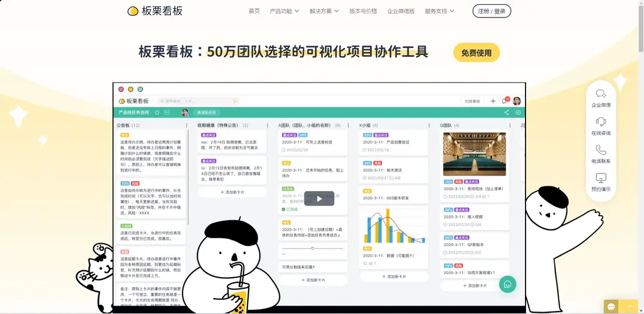
Task: Expand the yellow chat widget chevron
Action: (x=631, y=306)
